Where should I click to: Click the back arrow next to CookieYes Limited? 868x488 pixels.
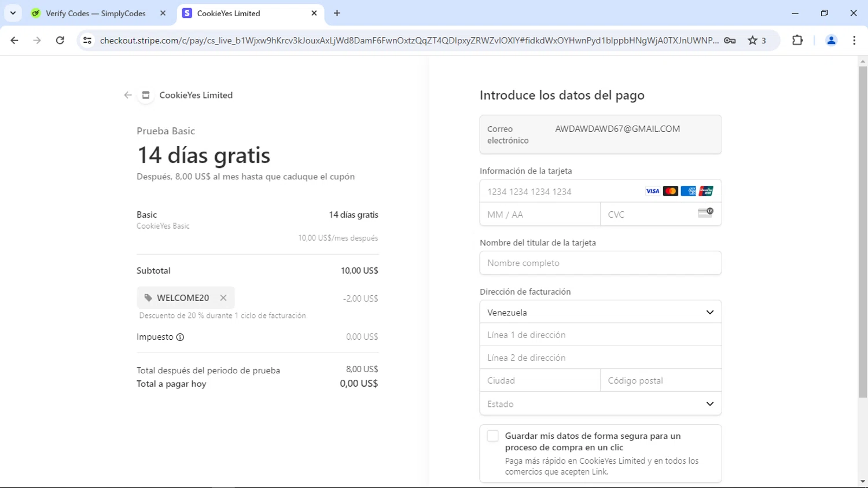click(x=128, y=95)
